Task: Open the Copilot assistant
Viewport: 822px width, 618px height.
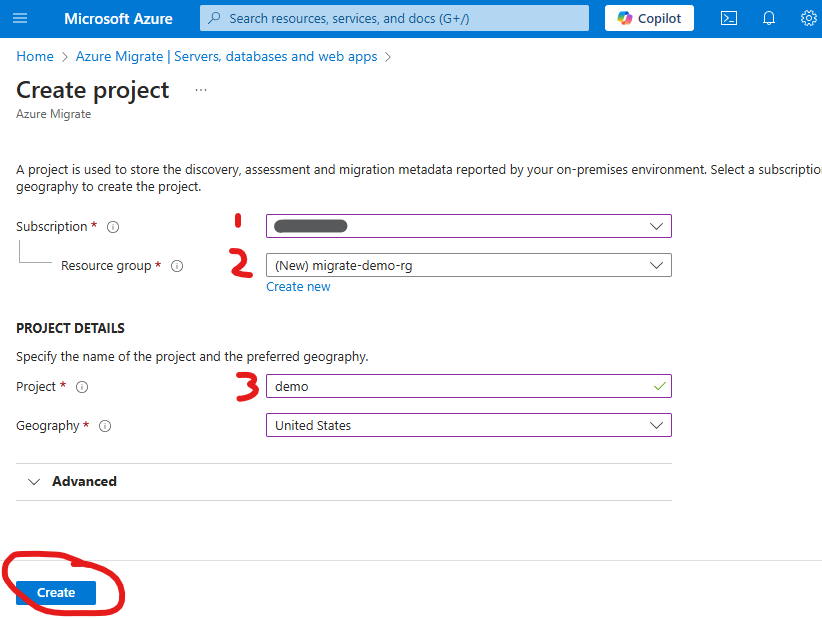Action: [649, 18]
